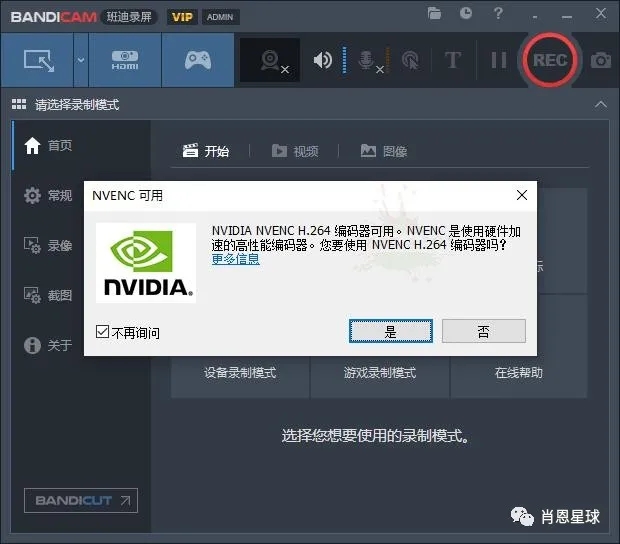Select HDMI device recording mode

point(125,60)
